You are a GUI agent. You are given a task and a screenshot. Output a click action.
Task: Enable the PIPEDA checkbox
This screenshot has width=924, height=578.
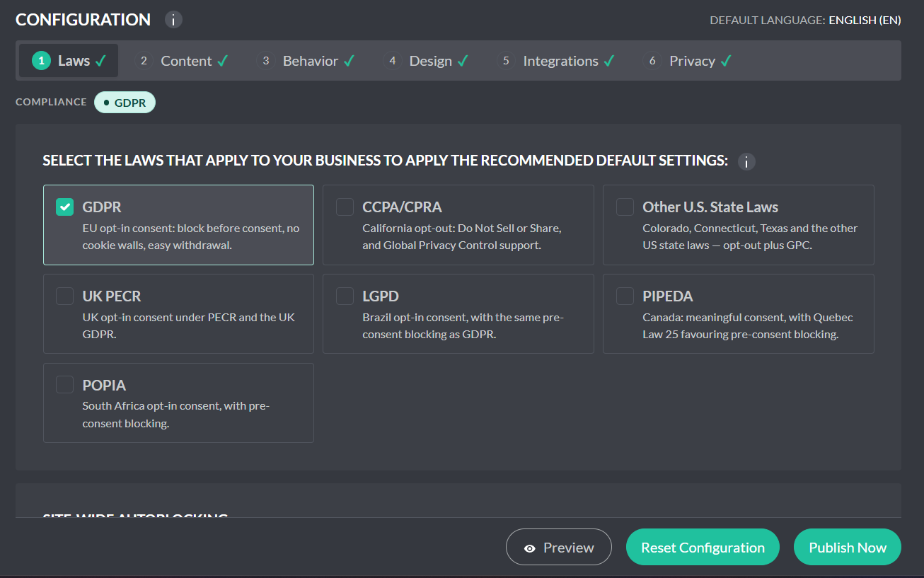pyautogui.click(x=625, y=296)
